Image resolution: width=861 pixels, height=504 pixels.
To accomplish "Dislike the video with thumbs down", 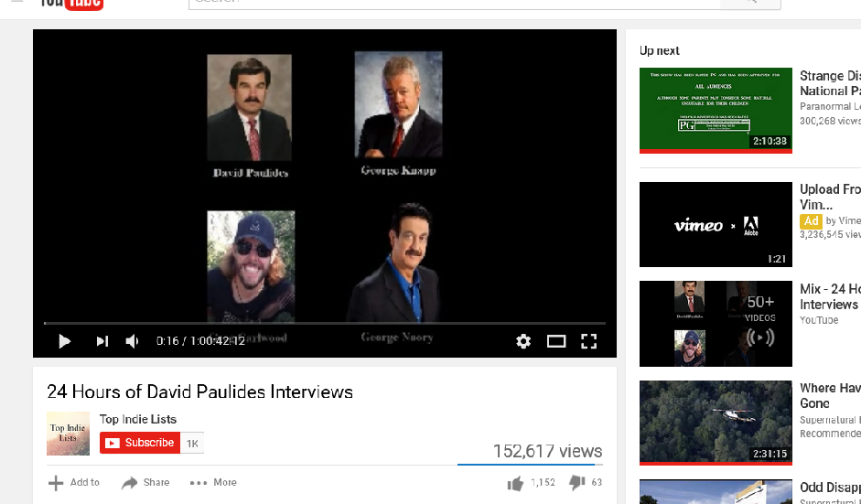I will coord(576,483).
